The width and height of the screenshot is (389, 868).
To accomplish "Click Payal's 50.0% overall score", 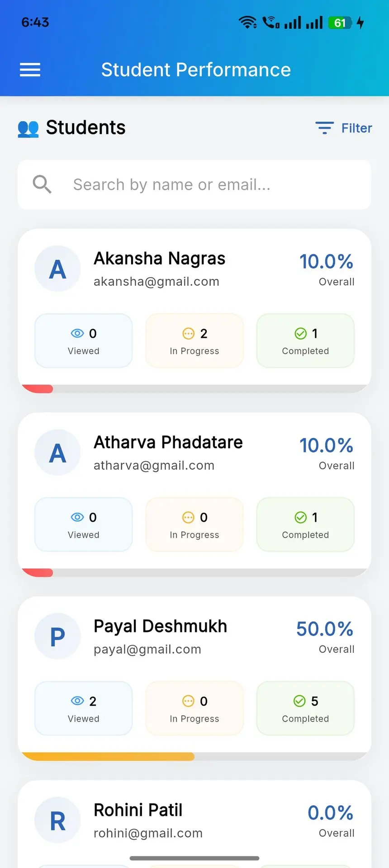I will click(325, 629).
